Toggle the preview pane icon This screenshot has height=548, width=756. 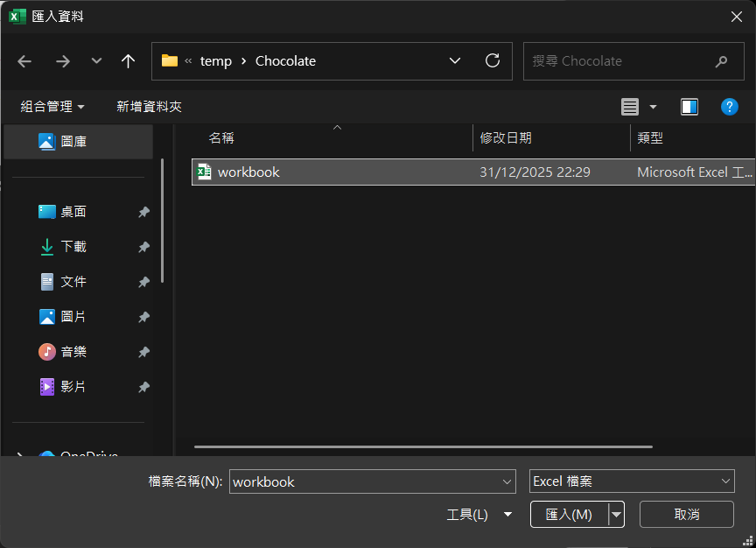tap(689, 107)
